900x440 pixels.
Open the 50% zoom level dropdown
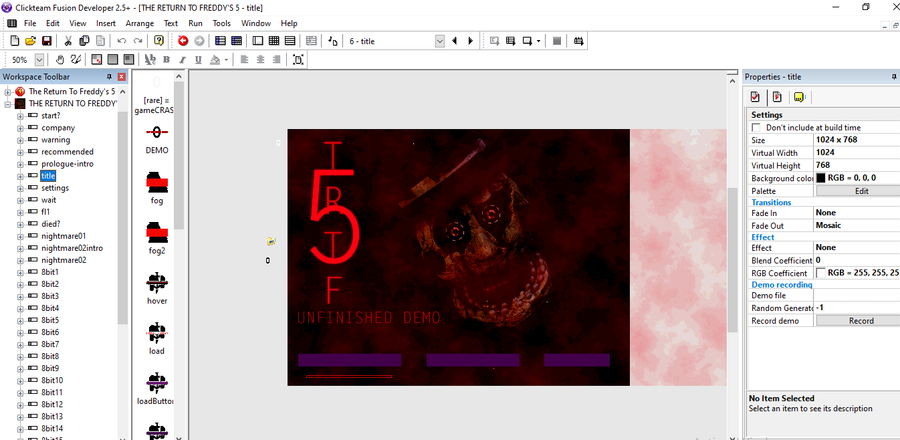coord(40,59)
